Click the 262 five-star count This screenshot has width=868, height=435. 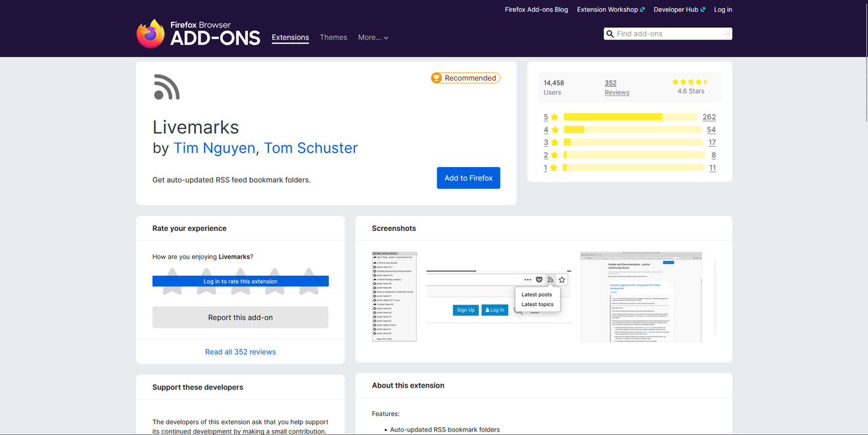(709, 117)
